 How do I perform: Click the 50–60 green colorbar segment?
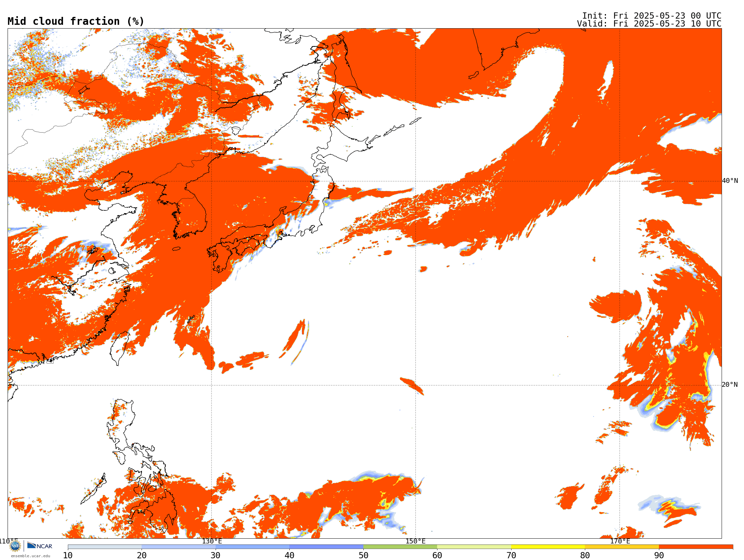[x=400, y=547]
